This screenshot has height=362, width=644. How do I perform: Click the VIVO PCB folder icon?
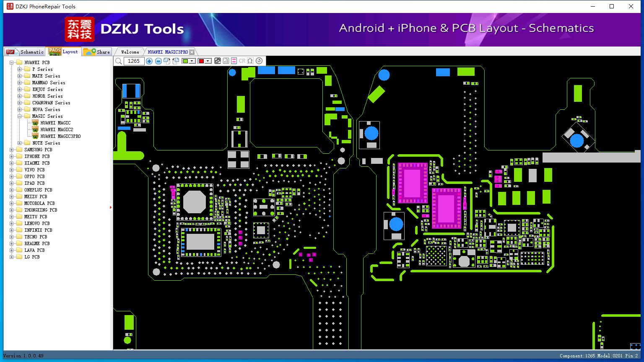19,170
